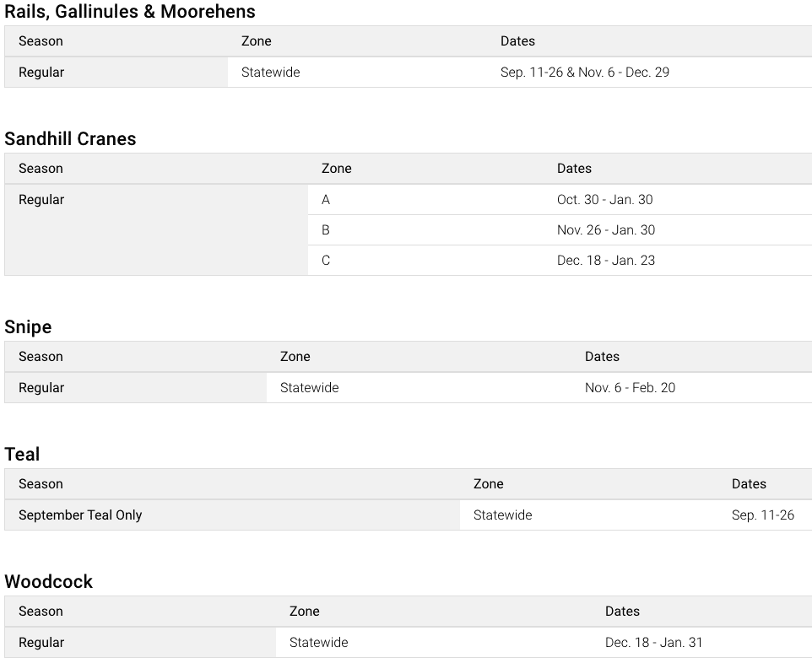Click the Woodcock section heading
The width and height of the screenshot is (812, 663).
point(48,582)
